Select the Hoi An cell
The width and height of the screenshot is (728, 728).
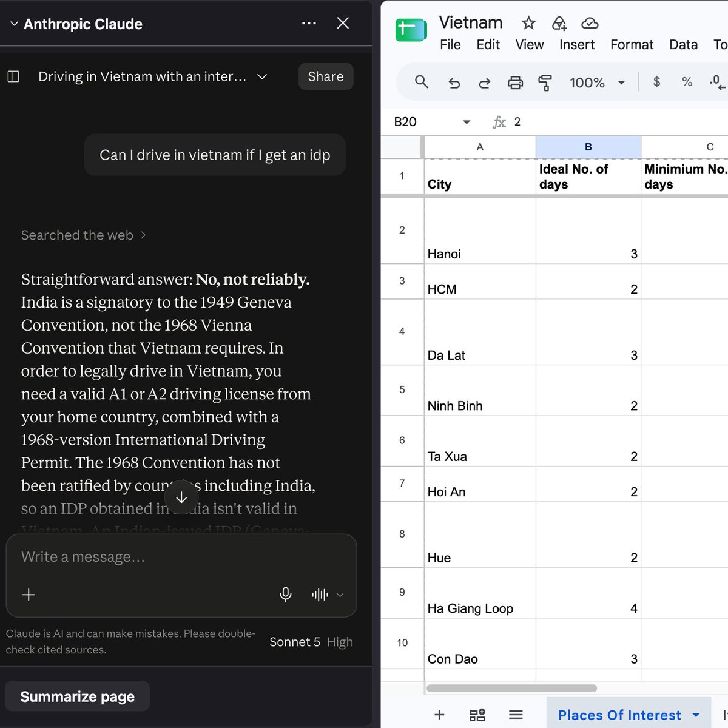click(x=480, y=484)
